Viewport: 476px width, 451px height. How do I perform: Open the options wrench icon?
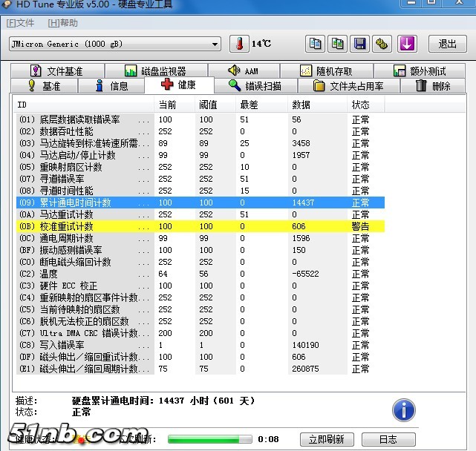[382, 44]
